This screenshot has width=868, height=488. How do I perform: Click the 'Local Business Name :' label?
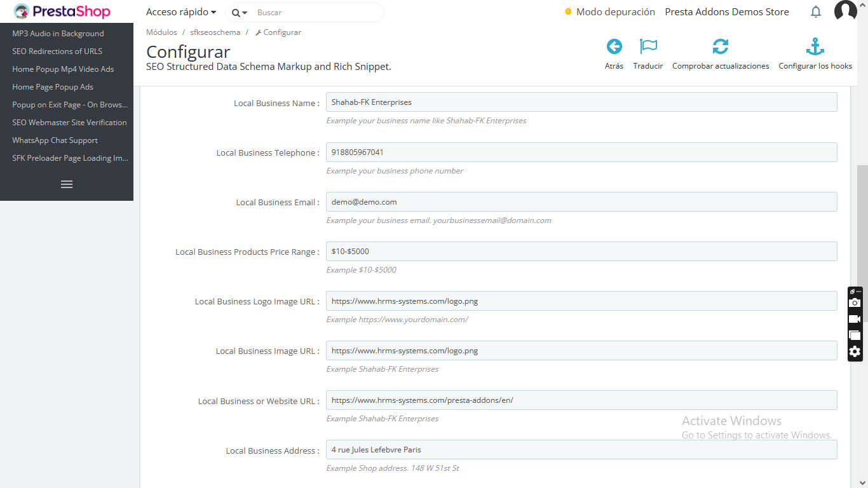click(276, 103)
